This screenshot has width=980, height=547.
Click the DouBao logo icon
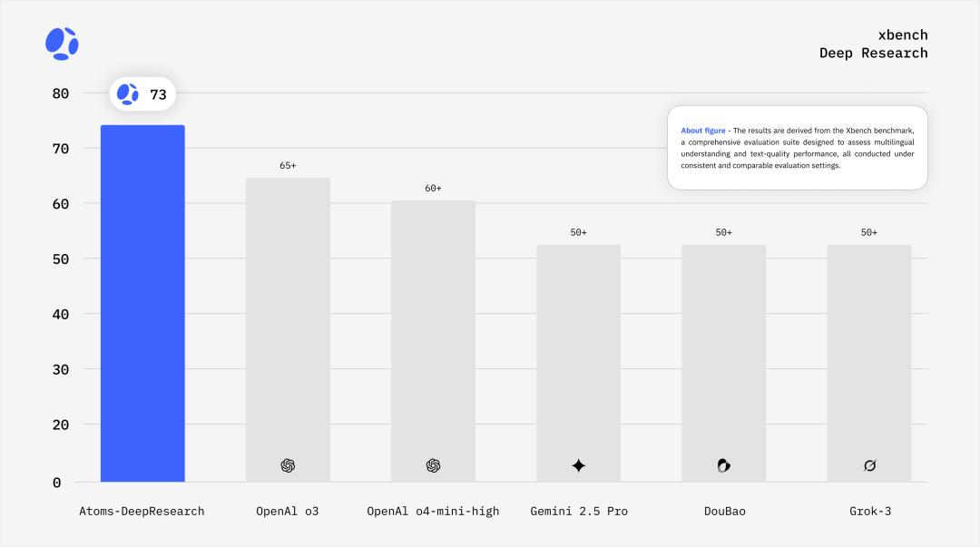point(723,465)
